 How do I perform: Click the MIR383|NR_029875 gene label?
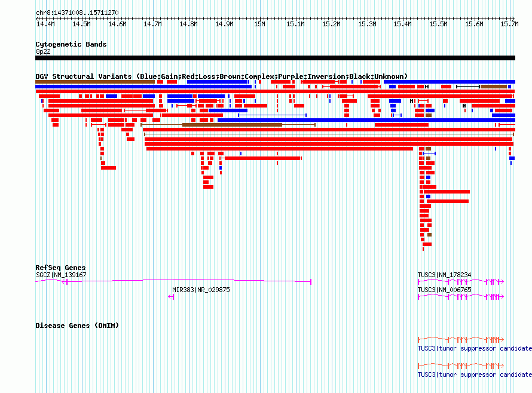[201, 290]
